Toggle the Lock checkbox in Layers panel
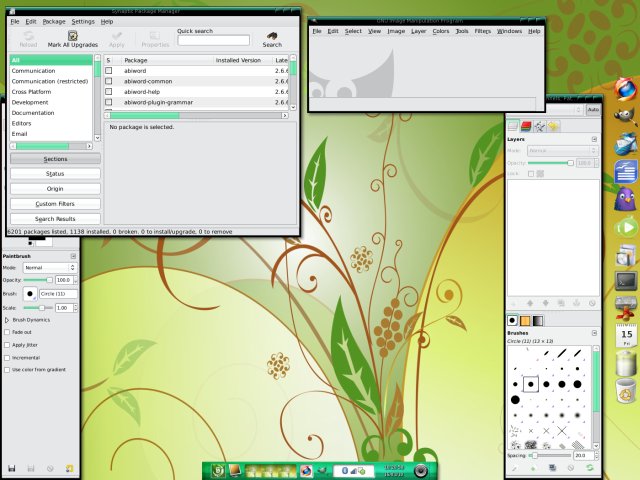 [531, 174]
